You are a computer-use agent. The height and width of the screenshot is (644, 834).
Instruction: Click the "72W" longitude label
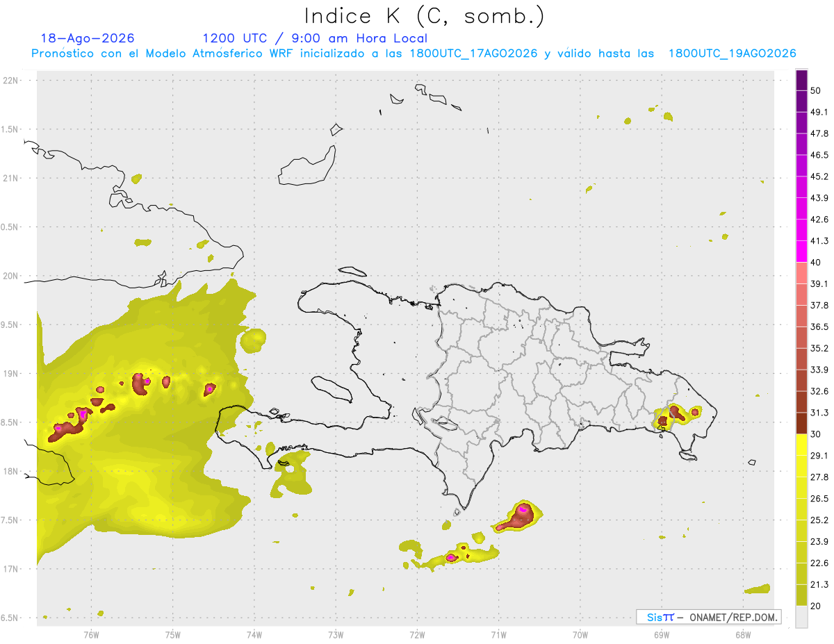[417, 634]
